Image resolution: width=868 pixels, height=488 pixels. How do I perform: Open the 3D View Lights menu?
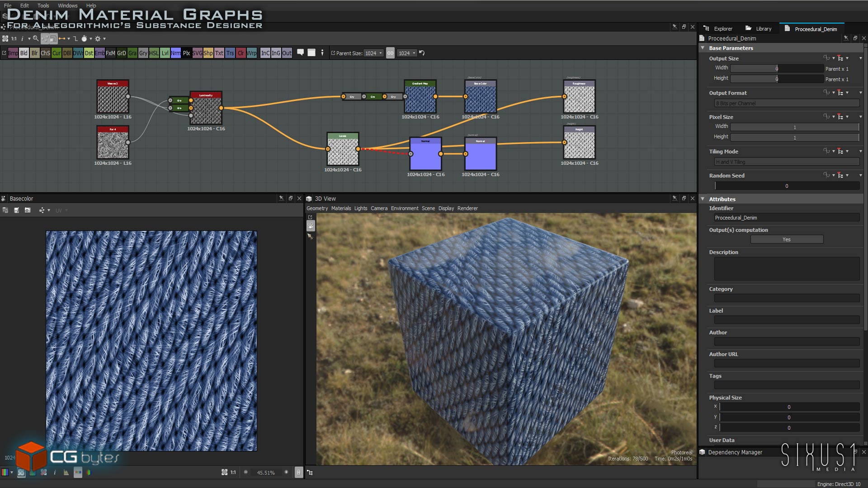click(x=361, y=208)
